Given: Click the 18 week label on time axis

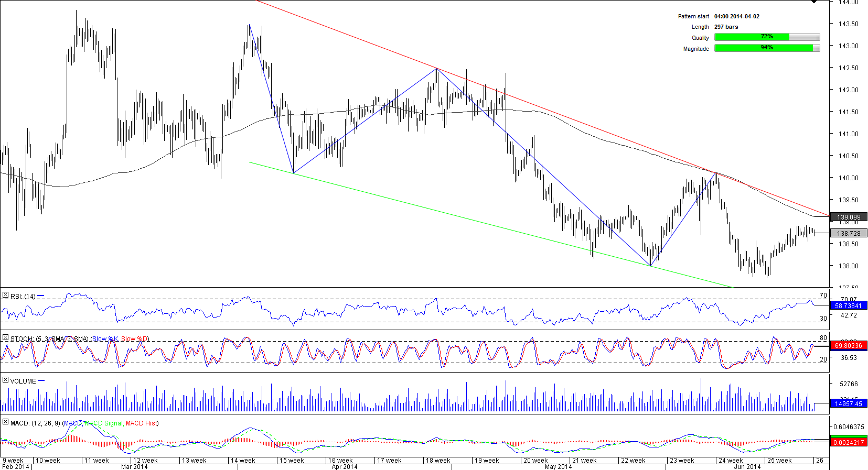Looking at the screenshot, I should [438, 461].
